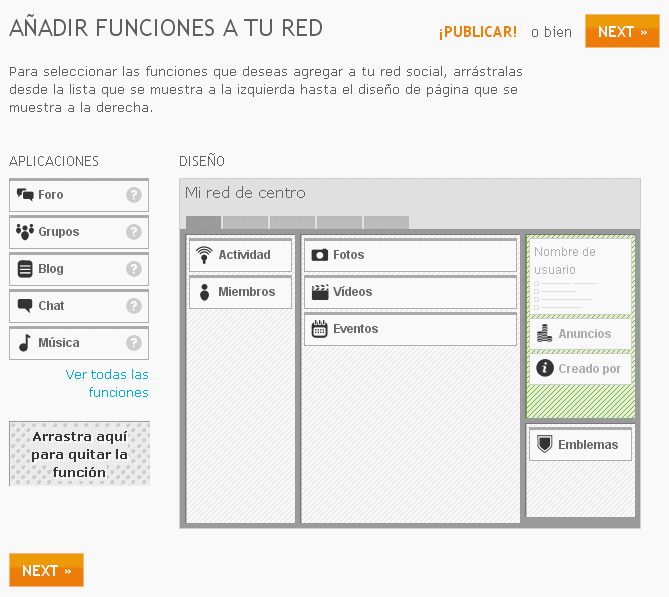Select the first active tab in design preview
The image size is (669, 597).
[203, 222]
